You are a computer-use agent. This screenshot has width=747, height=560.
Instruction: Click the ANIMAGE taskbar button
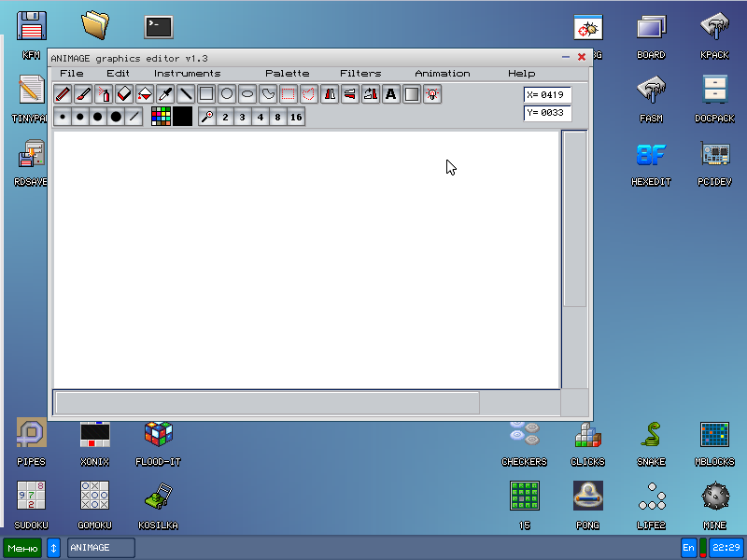tap(101, 548)
